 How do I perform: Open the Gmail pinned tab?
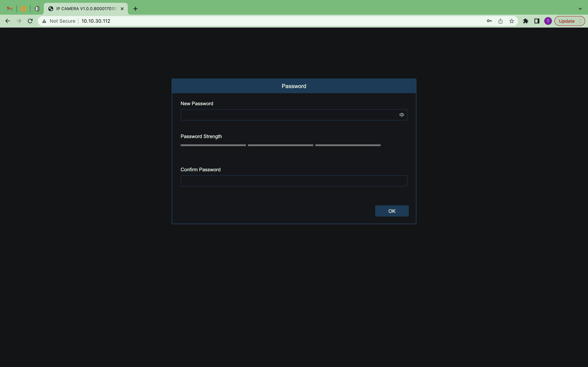tap(10, 9)
